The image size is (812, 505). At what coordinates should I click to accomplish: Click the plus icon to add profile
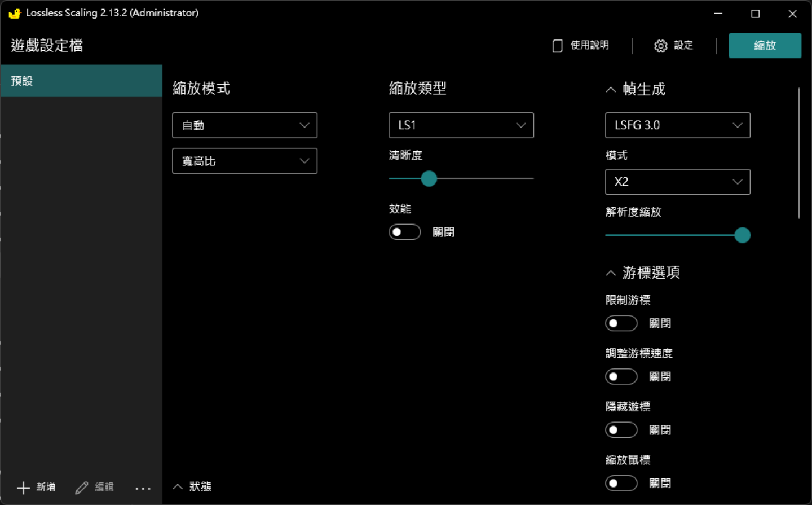tap(23, 488)
